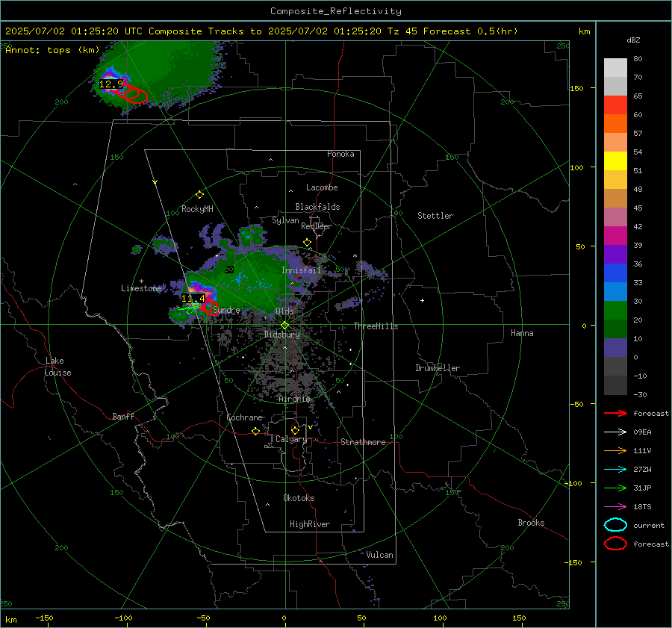Click the Sylvan town label
The image size is (672, 628).
pyautogui.click(x=285, y=220)
